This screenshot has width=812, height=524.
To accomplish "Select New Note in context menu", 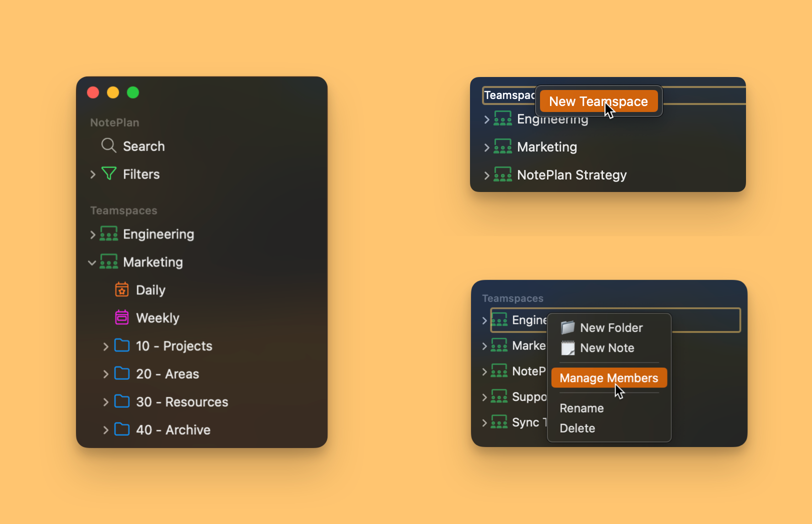I will [x=609, y=348].
